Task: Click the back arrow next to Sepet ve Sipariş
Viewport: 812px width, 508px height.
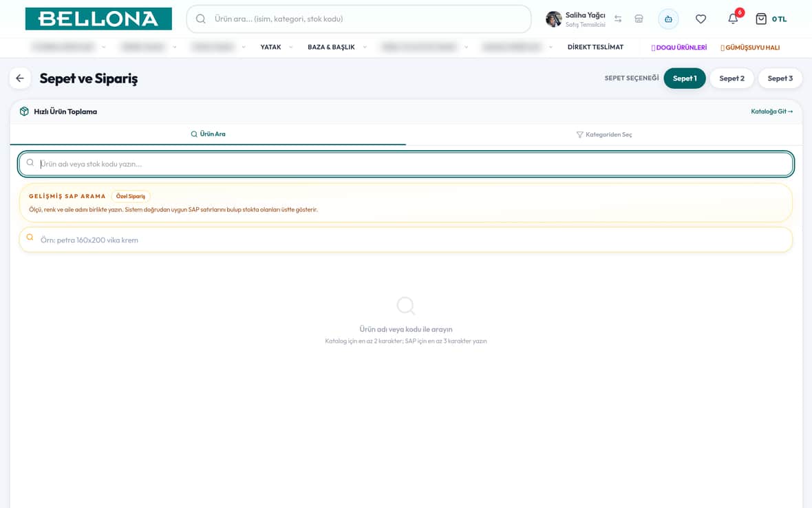Action: click(x=20, y=78)
